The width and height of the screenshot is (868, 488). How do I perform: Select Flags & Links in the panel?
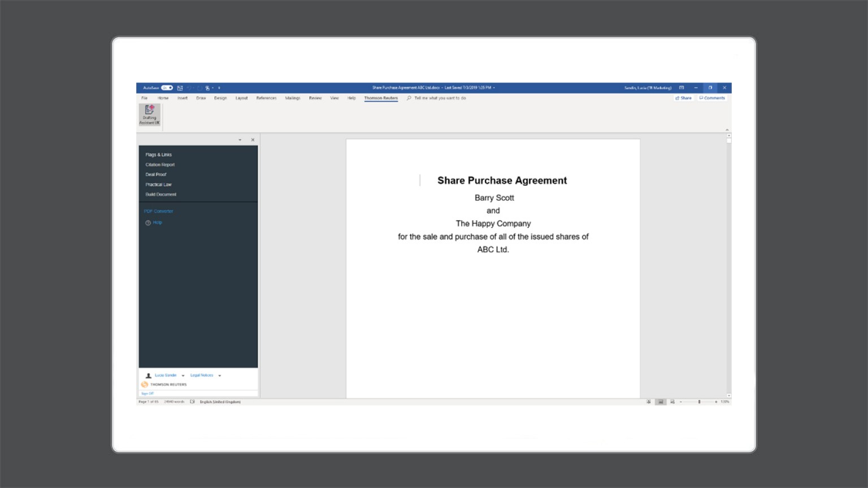(159, 154)
